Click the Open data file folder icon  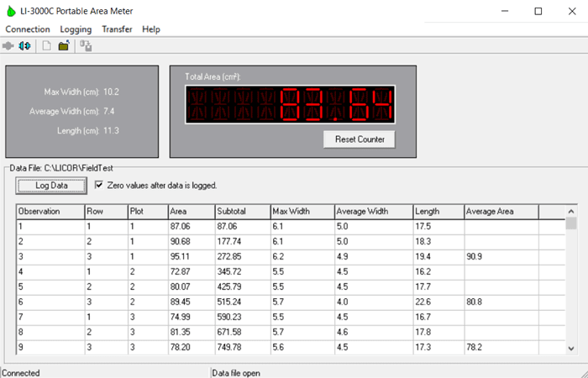(64, 46)
